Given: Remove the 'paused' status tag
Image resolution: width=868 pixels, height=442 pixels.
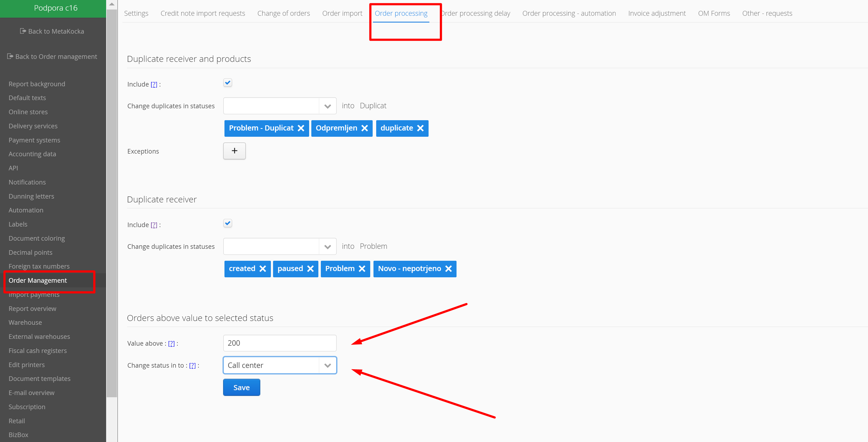Looking at the screenshot, I should pyautogui.click(x=310, y=269).
